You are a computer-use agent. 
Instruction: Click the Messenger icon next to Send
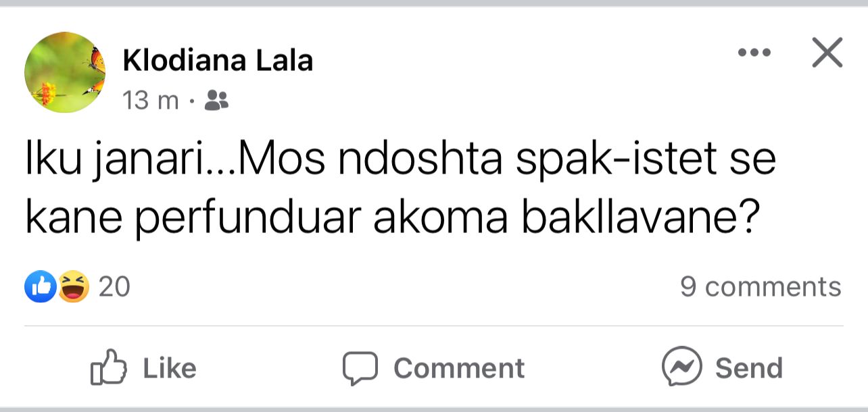[681, 367]
